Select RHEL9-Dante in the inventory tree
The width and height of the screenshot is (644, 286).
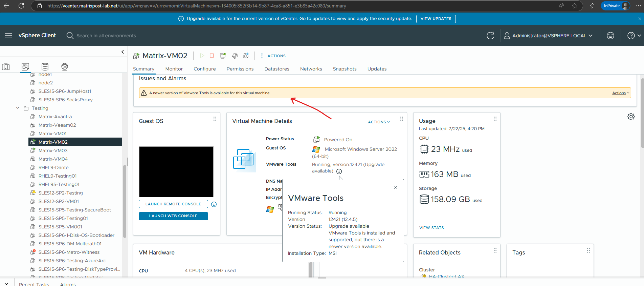(53, 167)
